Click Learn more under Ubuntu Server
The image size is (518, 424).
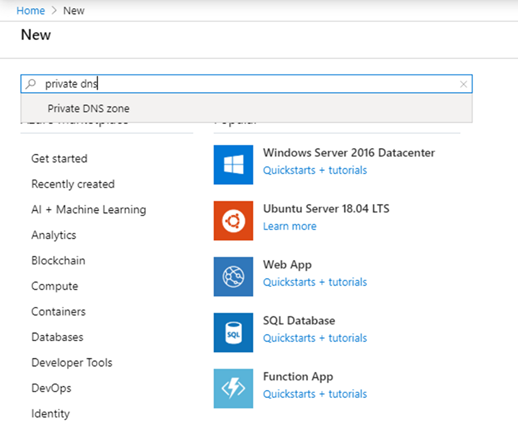[290, 226]
